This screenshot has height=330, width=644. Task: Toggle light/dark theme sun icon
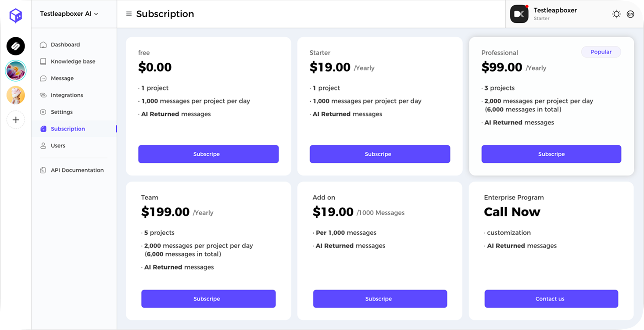pos(616,14)
